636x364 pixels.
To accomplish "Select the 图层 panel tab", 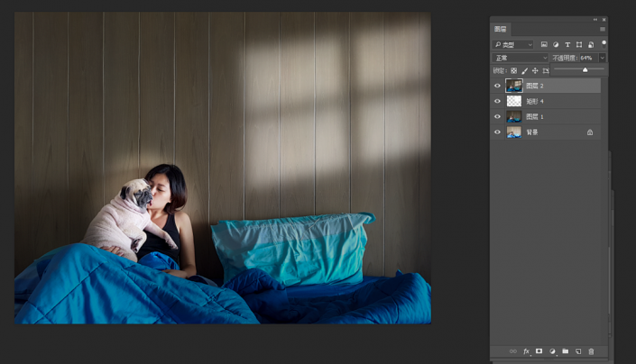I will point(501,29).
